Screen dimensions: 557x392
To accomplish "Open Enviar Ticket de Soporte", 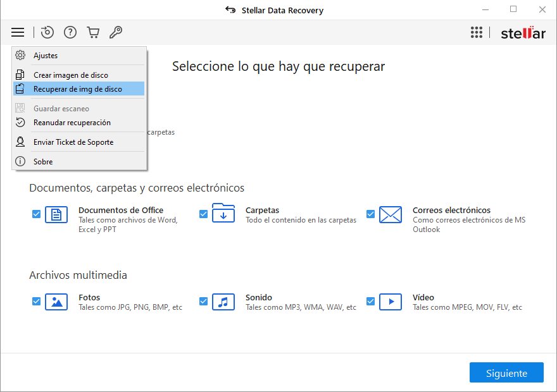I will [x=73, y=142].
